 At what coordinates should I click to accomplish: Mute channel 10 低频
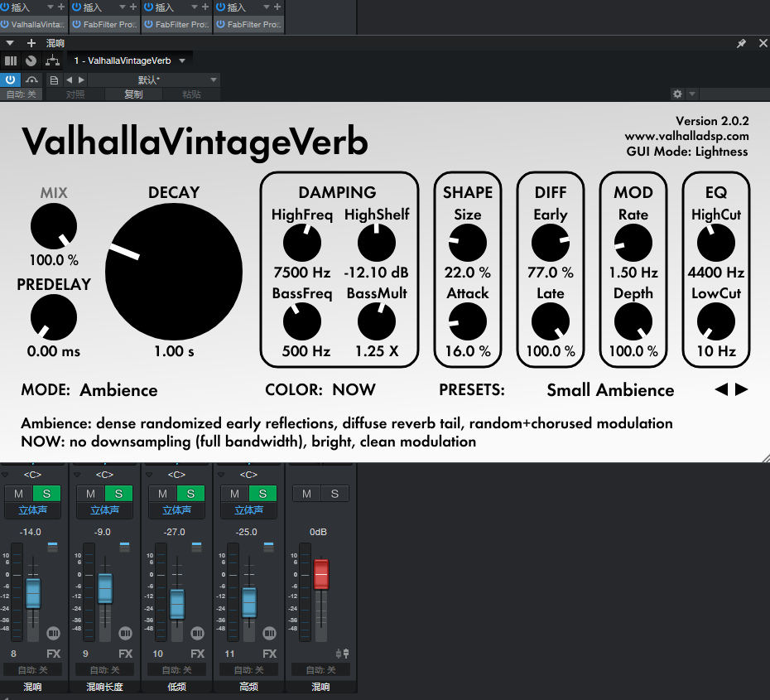point(162,494)
